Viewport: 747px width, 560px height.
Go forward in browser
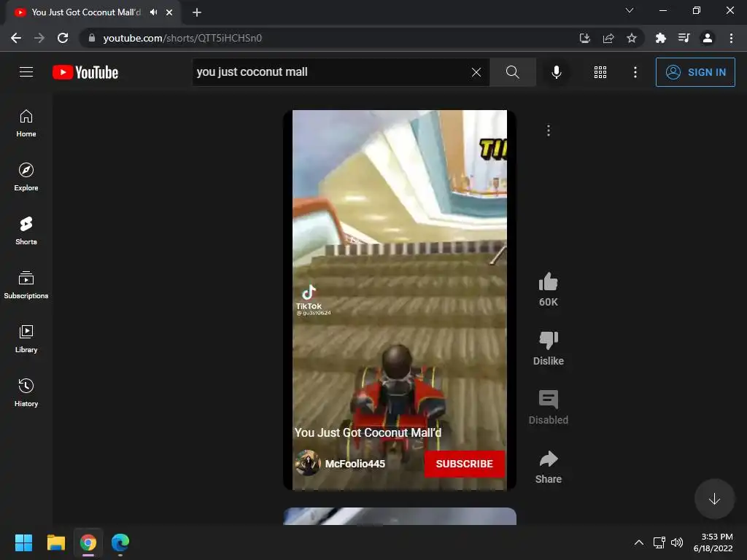coord(39,38)
